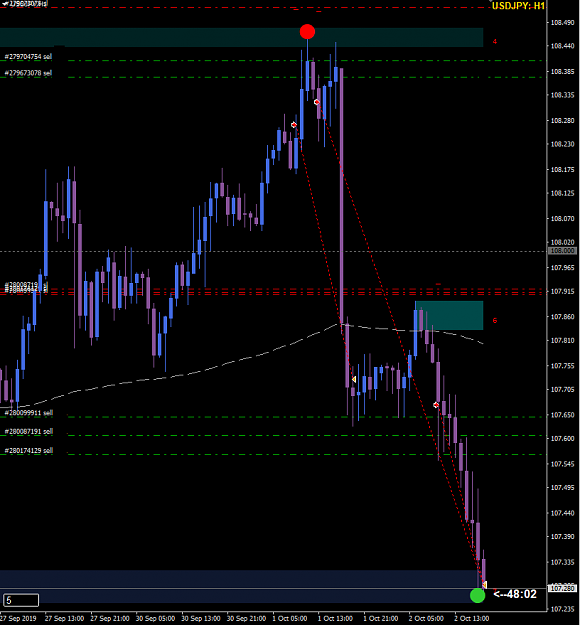Select order label #279704754 sell
This screenshot has width=580, height=625.
28,57
